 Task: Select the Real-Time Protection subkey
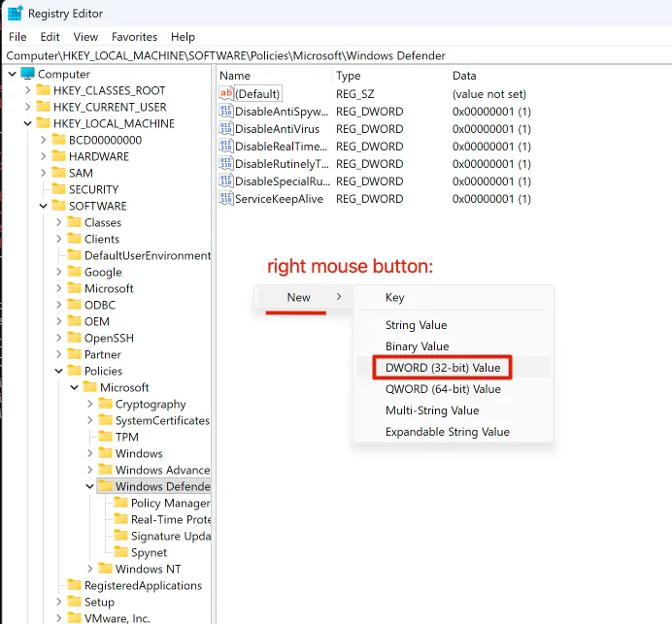click(x=170, y=519)
